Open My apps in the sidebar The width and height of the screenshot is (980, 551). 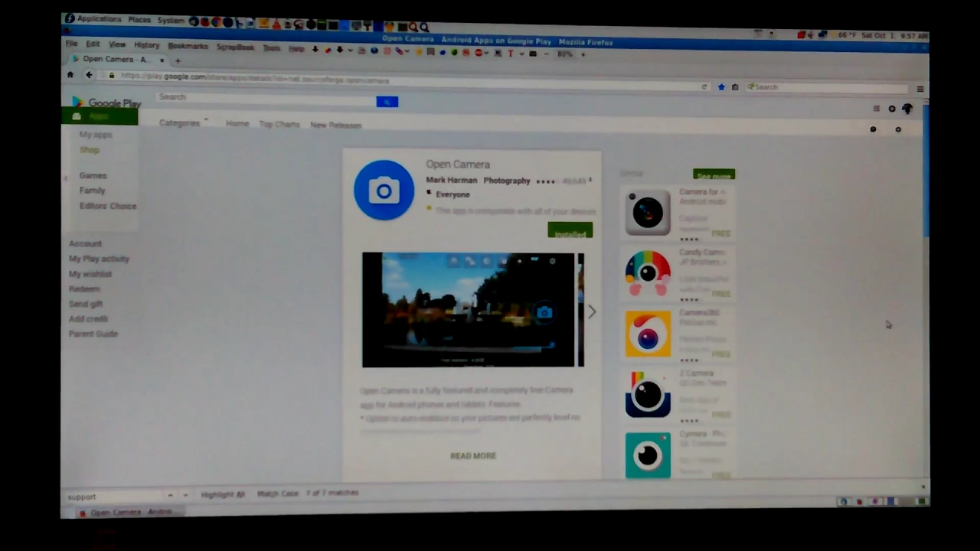96,135
